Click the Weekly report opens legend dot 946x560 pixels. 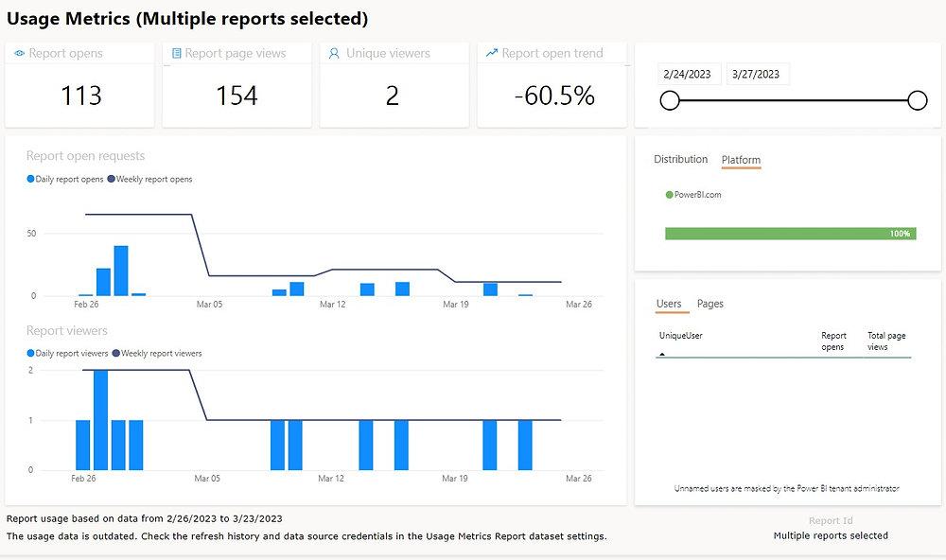(x=111, y=179)
